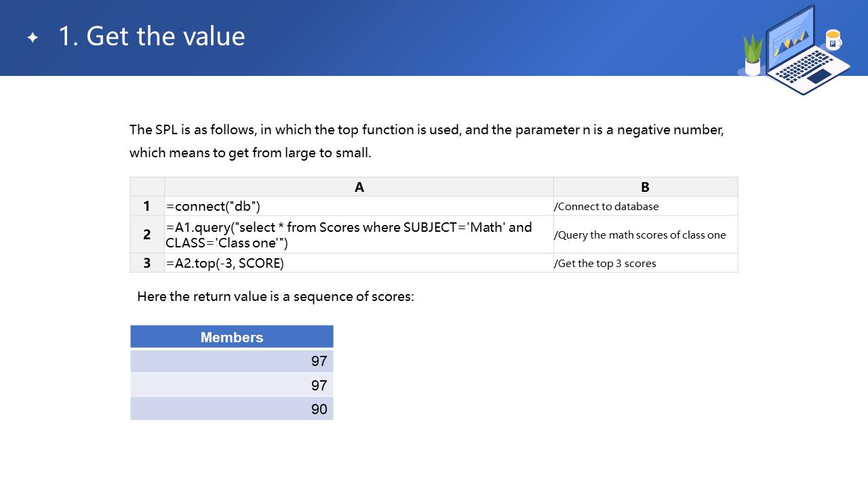The height and width of the screenshot is (488, 868).
Task: Select the 90 row in Members table
Action: 232,409
